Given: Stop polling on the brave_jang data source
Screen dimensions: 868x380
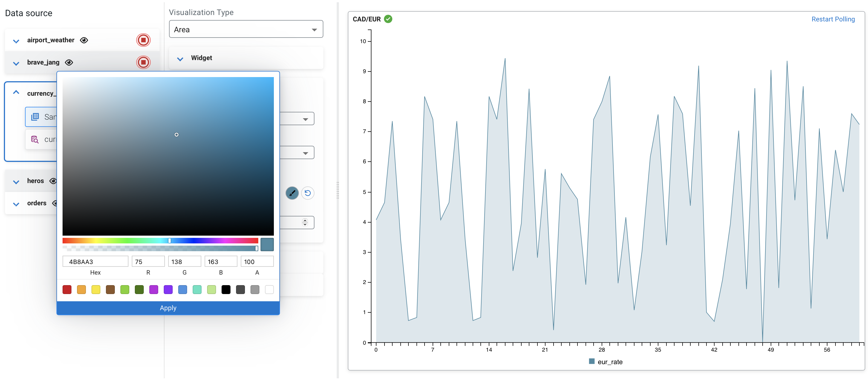Looking at the screenshot, I should 143,62.
